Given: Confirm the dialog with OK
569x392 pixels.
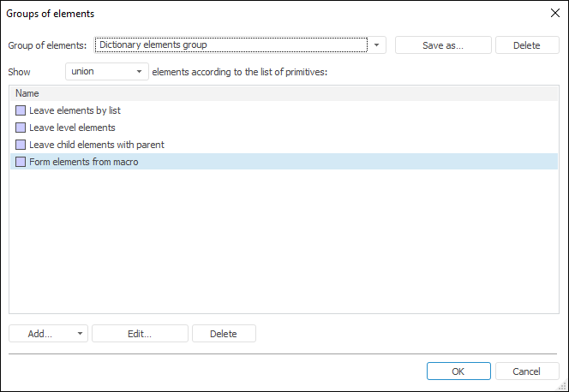Looking at the screenshot, I should [458, 371].
